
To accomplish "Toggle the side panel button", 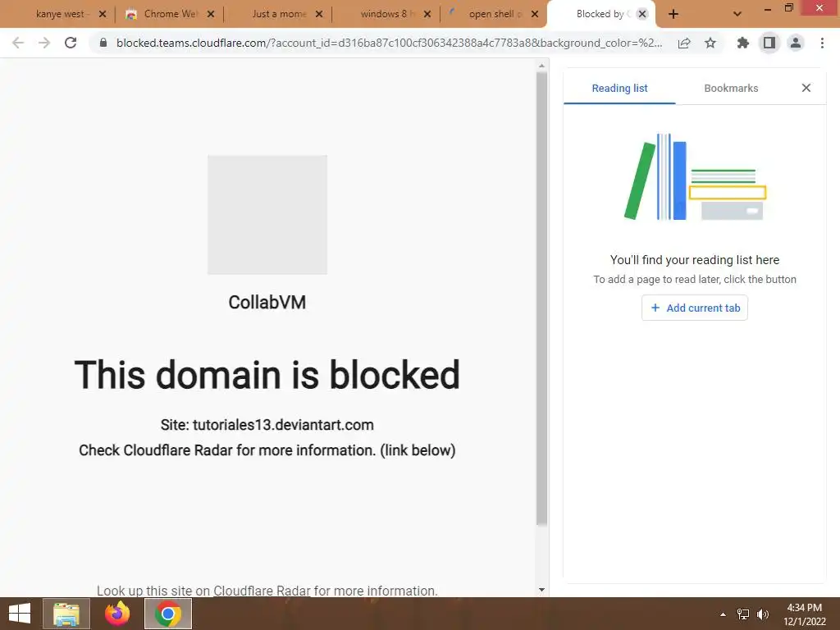I will click(769, 43).
